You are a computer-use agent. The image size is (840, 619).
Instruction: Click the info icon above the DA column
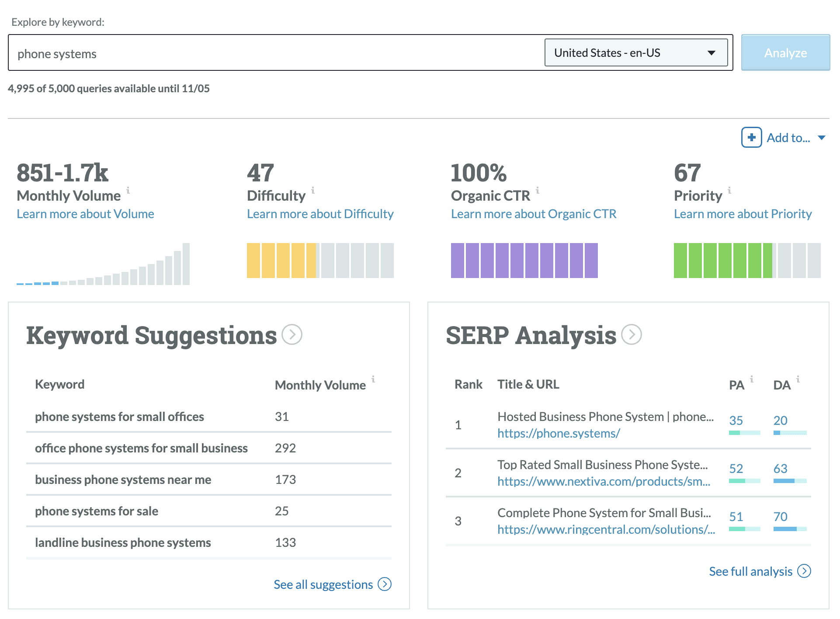coord(798,379)
